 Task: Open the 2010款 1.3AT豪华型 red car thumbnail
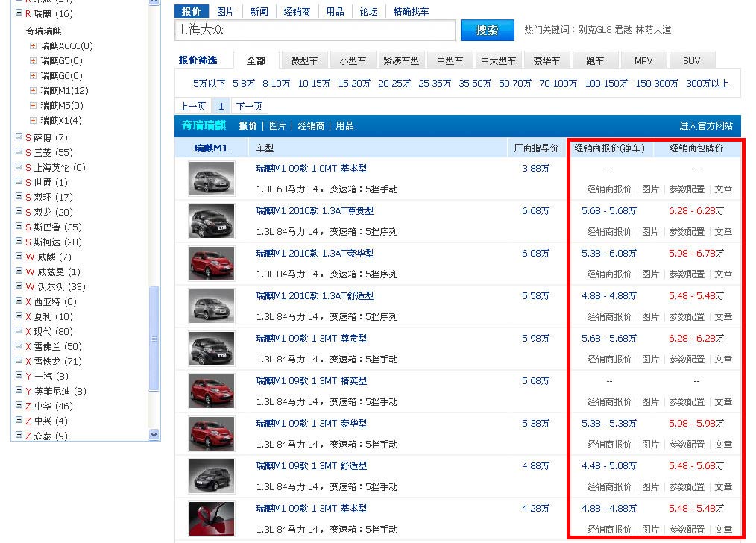[x=212, y=263]
